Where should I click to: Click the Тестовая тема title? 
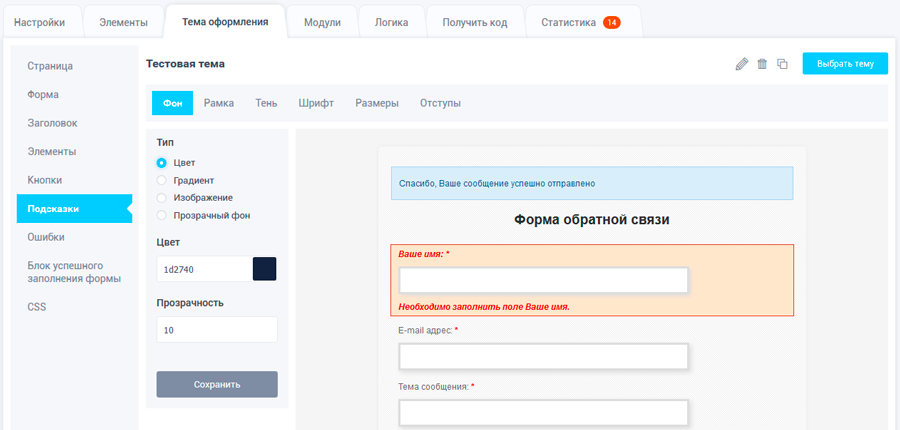pyautogui.click(x=185, y=64)
